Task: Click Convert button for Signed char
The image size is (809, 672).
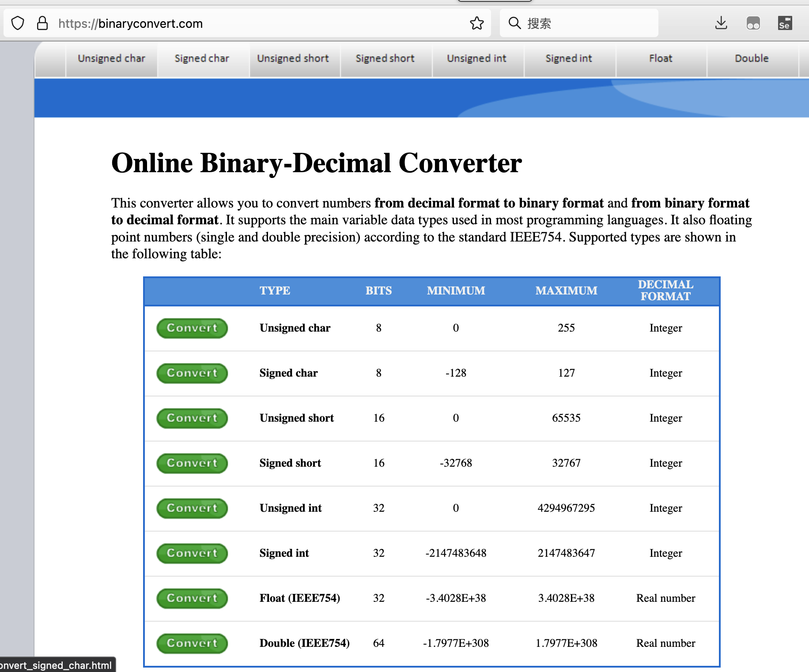Action: (192, 373)
